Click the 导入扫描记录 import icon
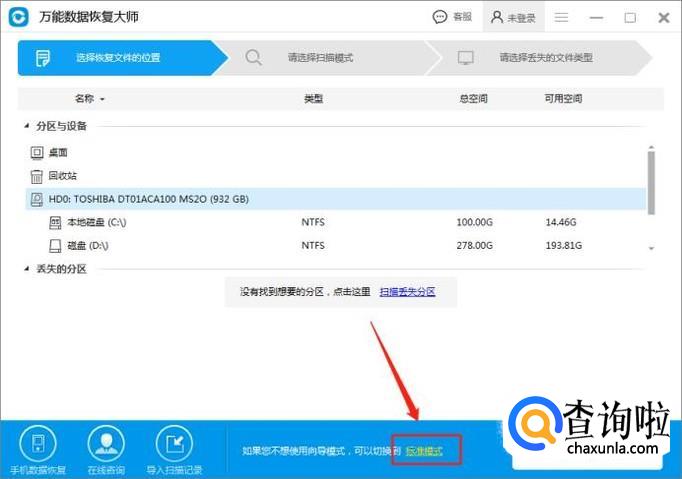Image resolution: width=682 pixels, height=479 pixels. click(x=174, y=444)
